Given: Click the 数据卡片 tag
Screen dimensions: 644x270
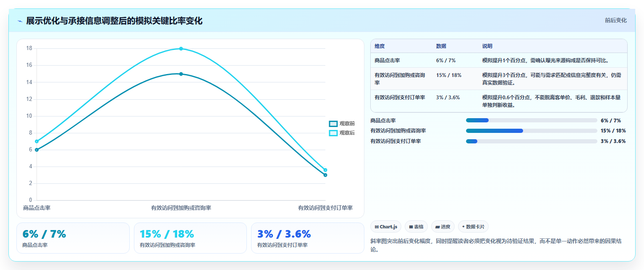Looking at the screenshot, I should point(473,227).
